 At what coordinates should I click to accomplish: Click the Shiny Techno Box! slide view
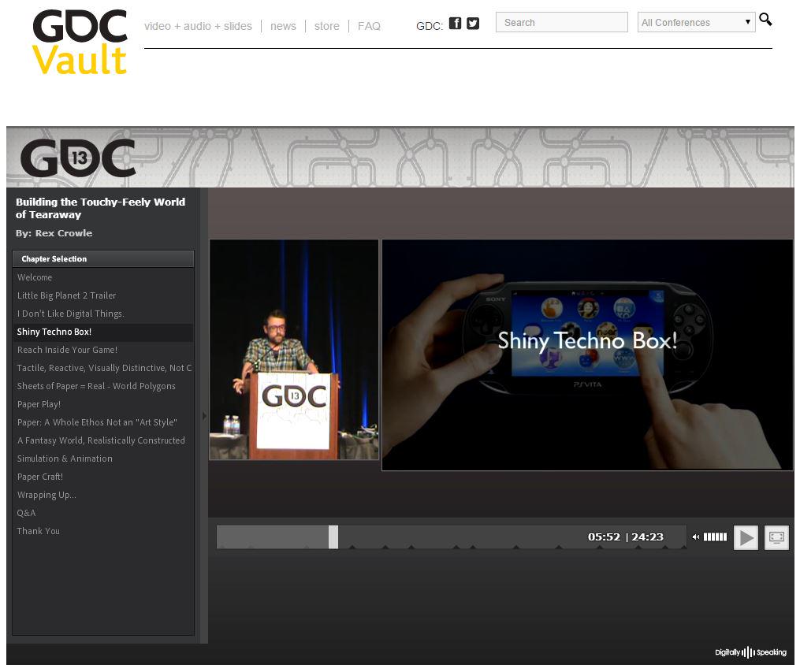click(587, 355)
